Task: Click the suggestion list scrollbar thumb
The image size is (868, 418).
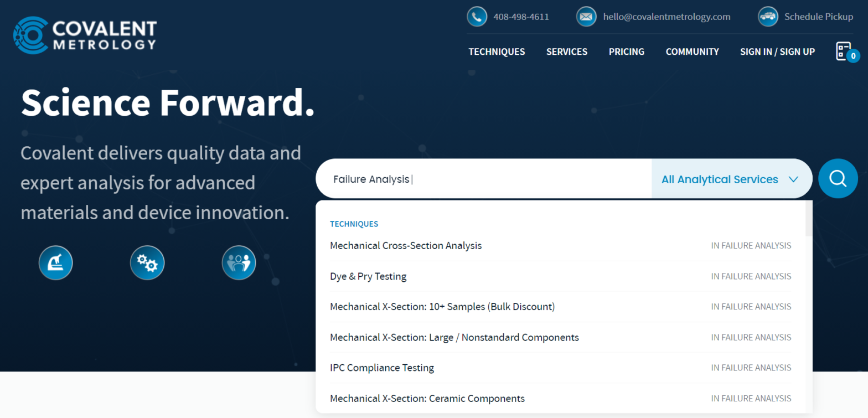Action: tap(809, 218)
